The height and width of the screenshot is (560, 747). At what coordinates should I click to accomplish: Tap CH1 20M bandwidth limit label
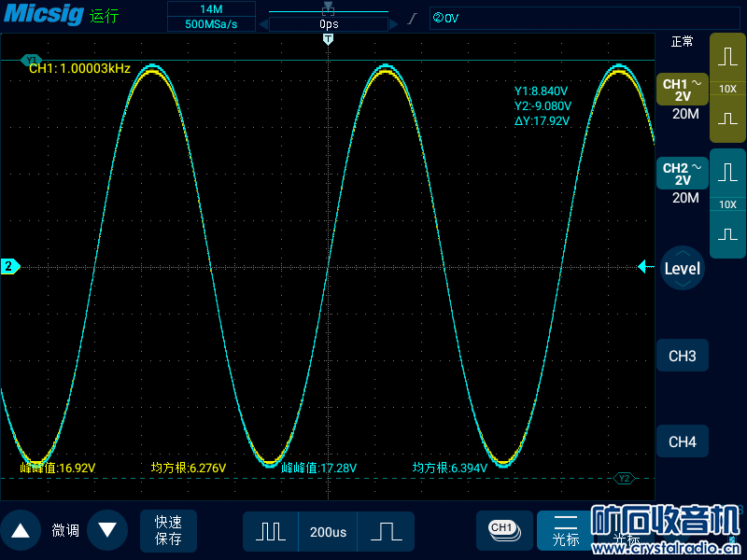685,114
